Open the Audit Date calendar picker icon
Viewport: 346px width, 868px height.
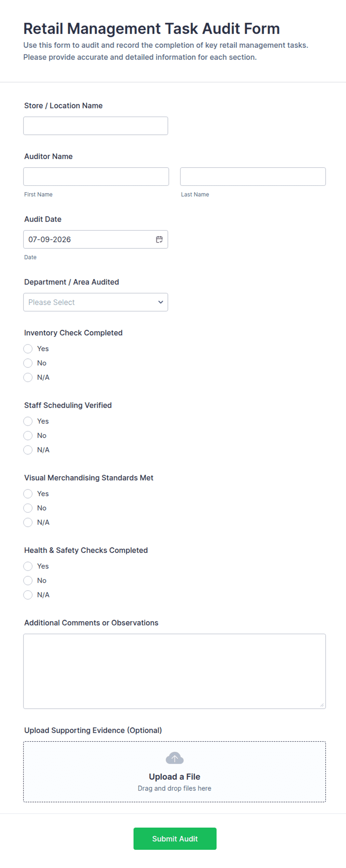tap(159, 239)
